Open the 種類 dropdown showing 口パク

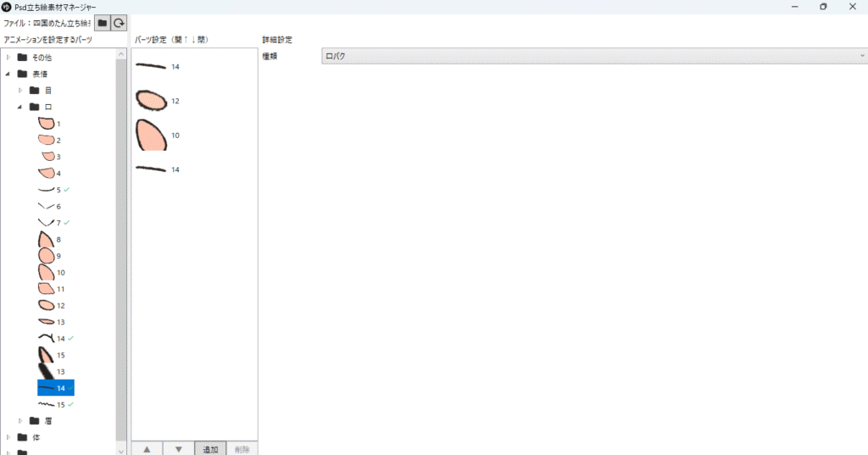click(593, 56)
